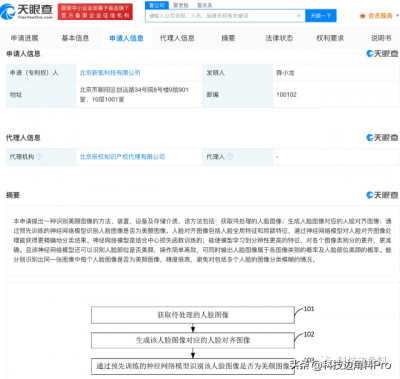Screen dimensions: 400x379
Task: Click the 发明人 label cell
Action: click(238, 73)
